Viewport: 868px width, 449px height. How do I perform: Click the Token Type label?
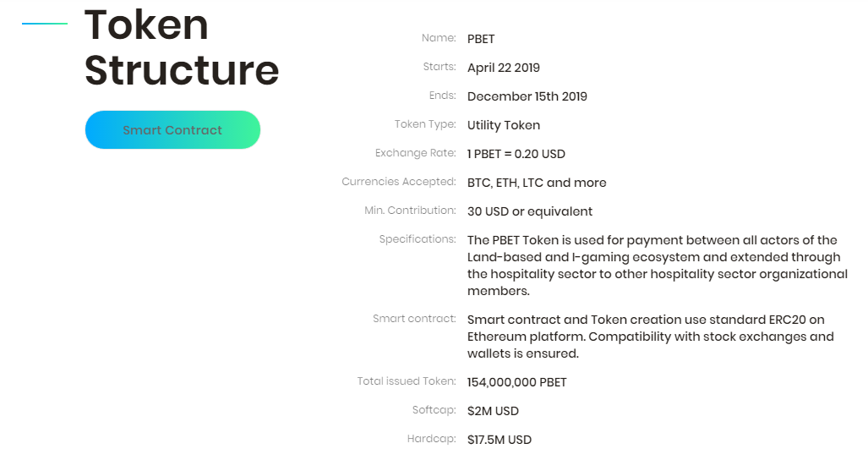(426, 124)
